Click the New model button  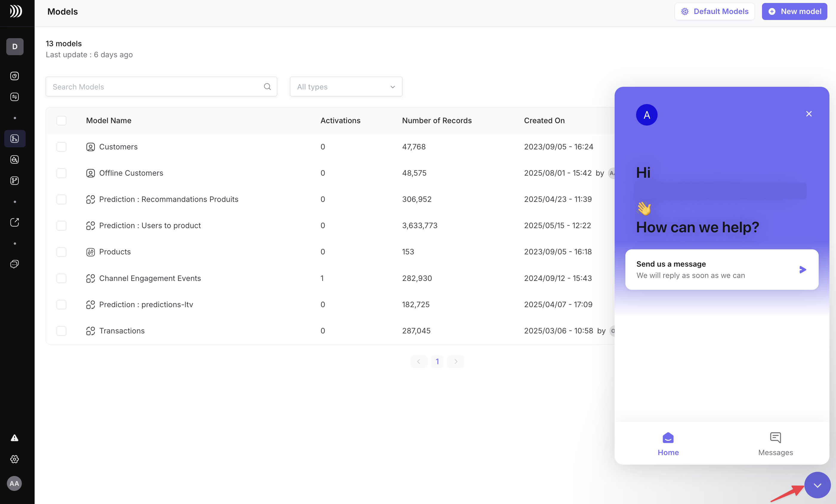(794, 12)
